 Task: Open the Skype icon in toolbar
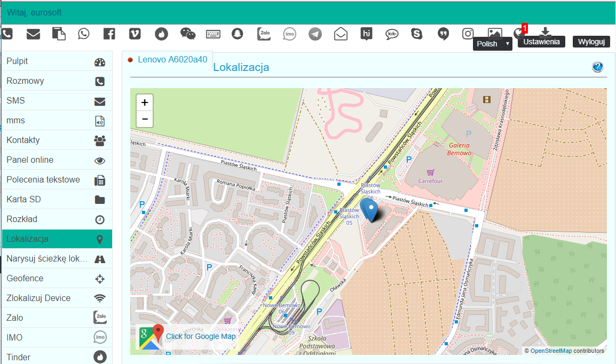tap(417, 34)
